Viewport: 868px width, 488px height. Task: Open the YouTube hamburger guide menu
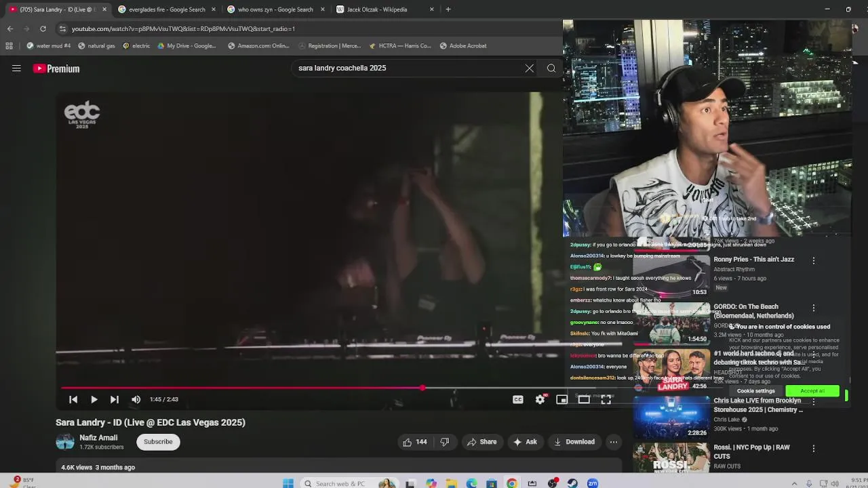[16, 68]
